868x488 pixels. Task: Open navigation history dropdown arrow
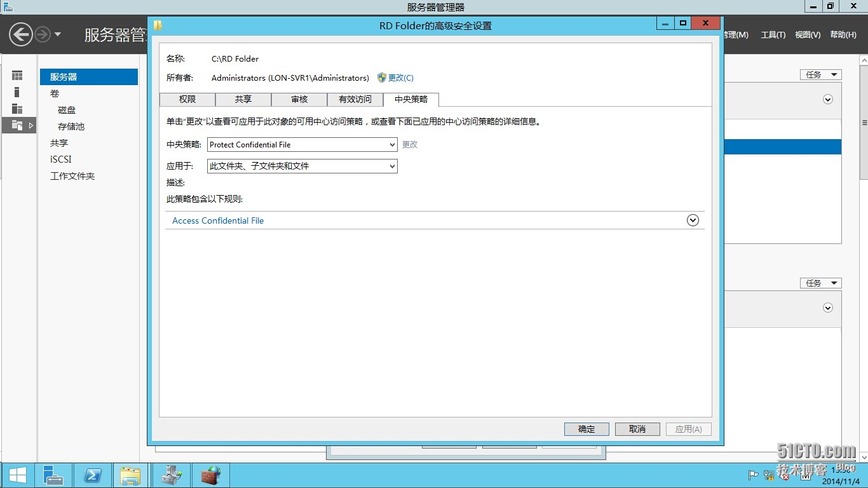click(x=58, y=34)
